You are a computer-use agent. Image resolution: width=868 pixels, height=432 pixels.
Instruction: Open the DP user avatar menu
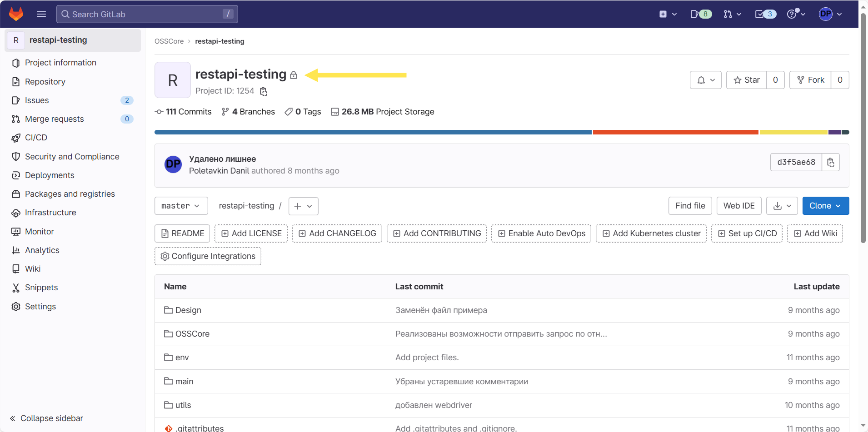tap(830, 14)
